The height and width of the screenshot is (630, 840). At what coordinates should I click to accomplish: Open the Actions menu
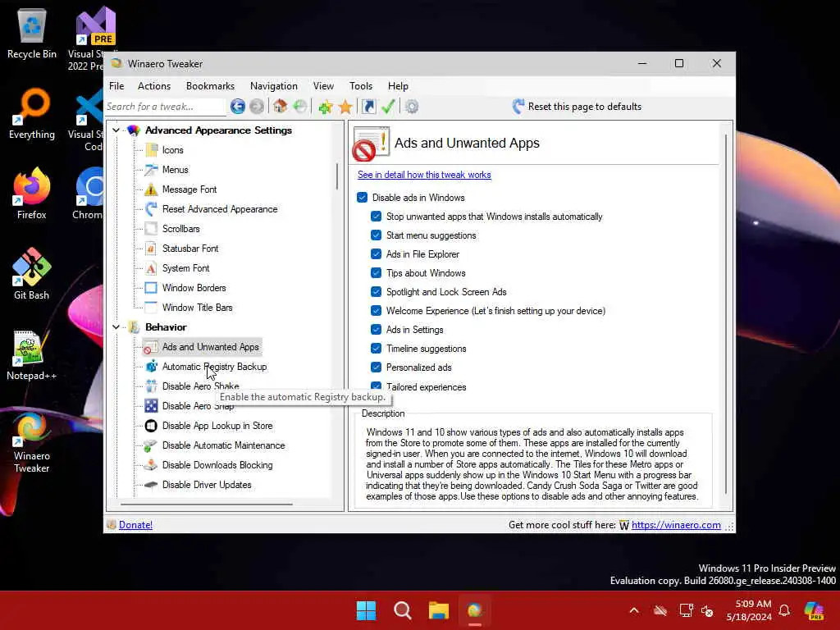click(154, 86)
